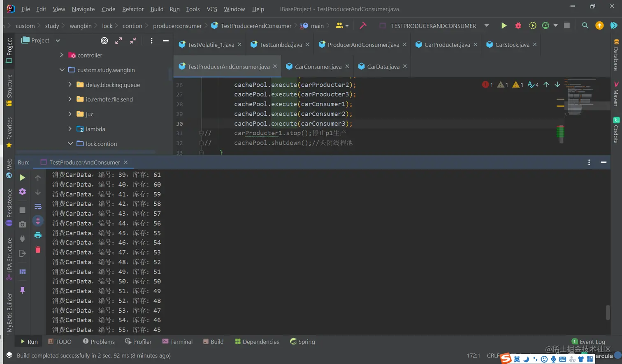Open Run panel options three dots

(589, 162)
